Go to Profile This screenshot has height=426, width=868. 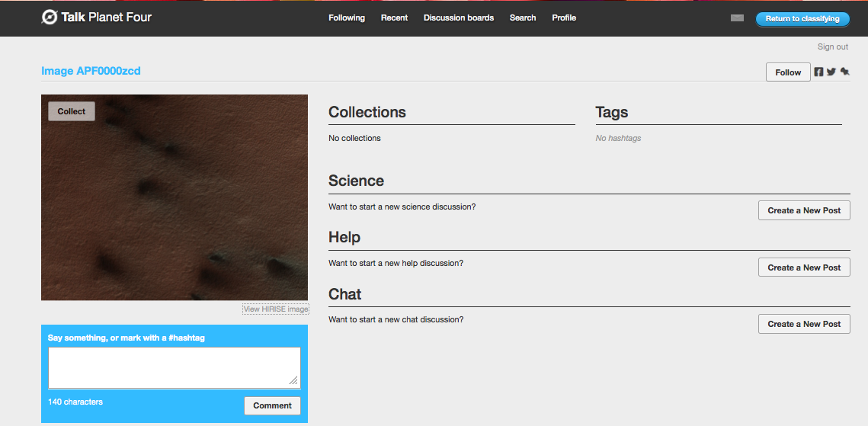[x=564, y=18]
